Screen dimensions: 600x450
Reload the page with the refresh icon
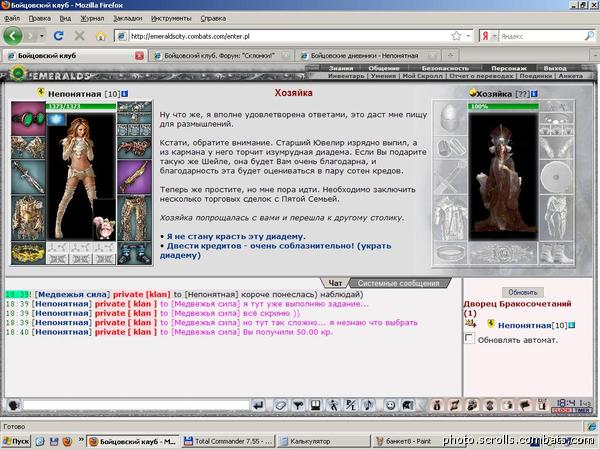tap(59, 36)
